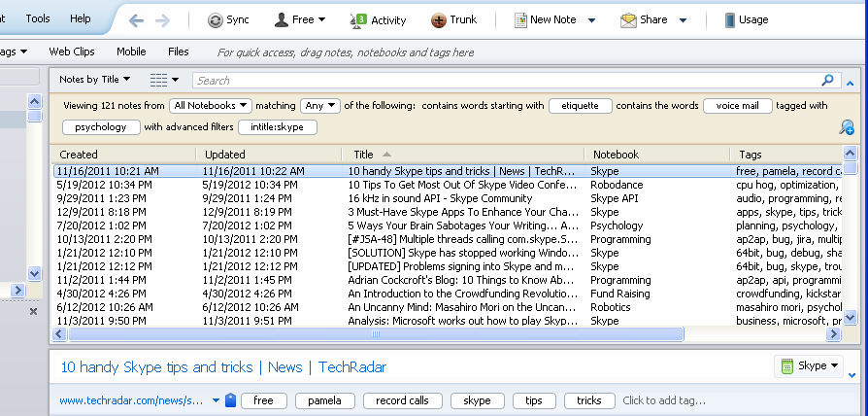
Task: Click the free tag pill
Action: coord(263,400)
